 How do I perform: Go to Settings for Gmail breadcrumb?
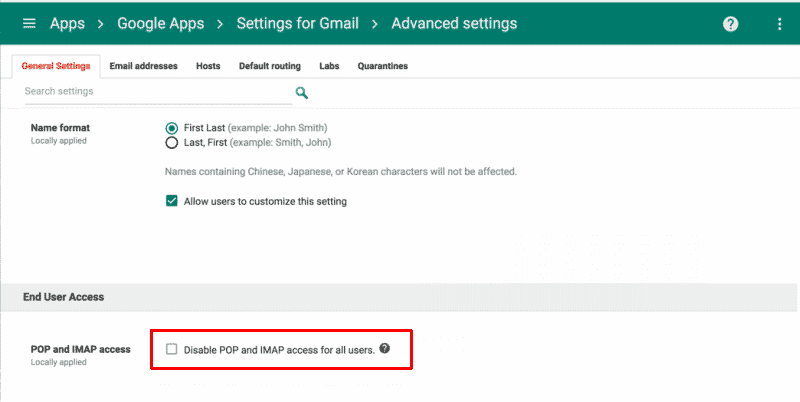tap(297, 23)
